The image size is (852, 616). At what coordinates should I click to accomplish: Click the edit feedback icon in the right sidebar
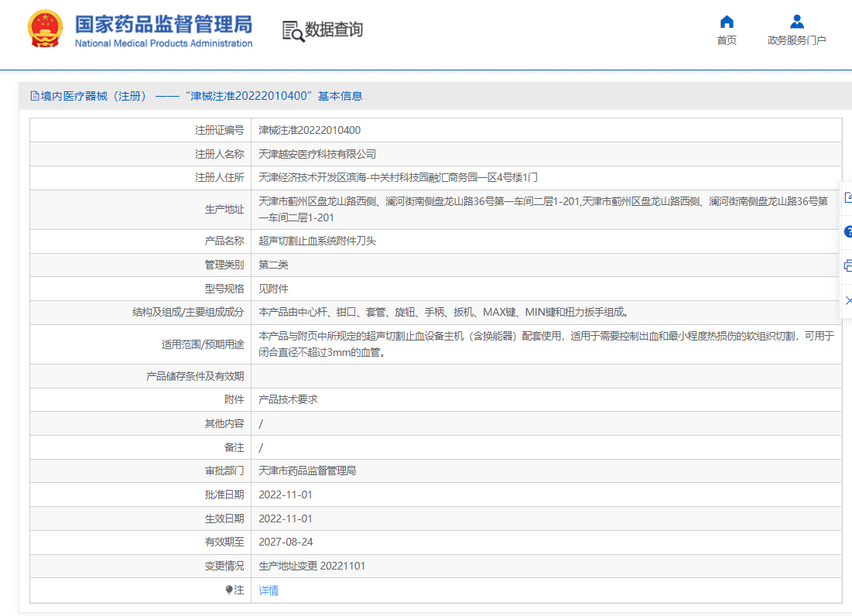[x=847, y=197]
